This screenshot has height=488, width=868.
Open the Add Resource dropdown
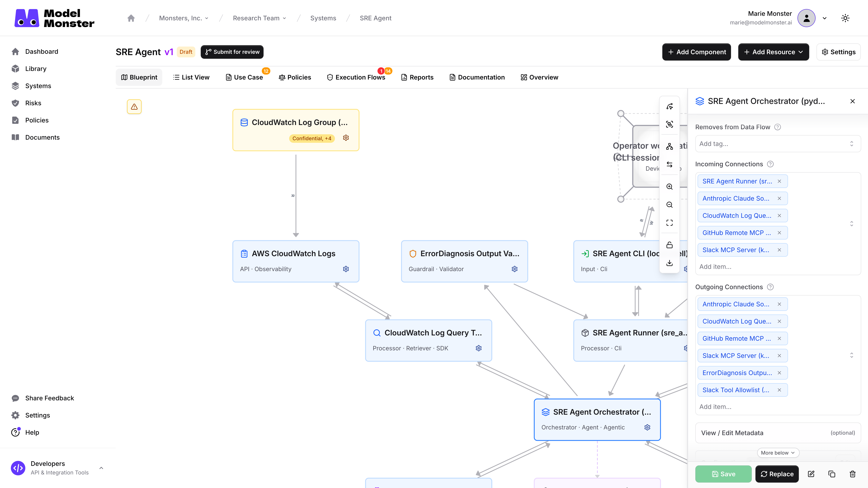773,52
